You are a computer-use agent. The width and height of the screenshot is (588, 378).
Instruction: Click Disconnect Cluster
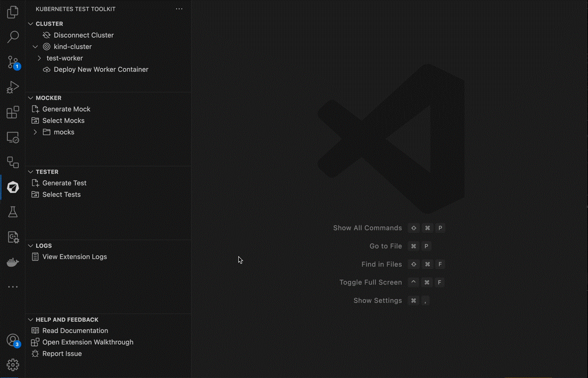coord(83,35)
